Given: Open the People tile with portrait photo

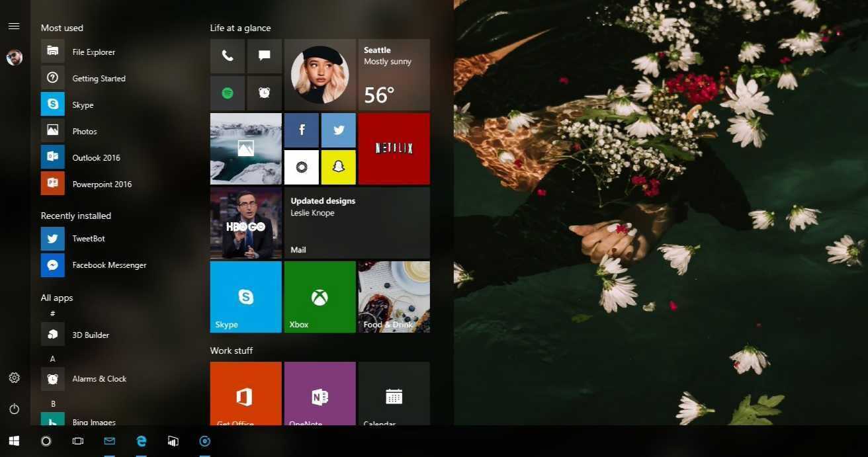Looking at the screenshot, I should (x=320, y=75).
